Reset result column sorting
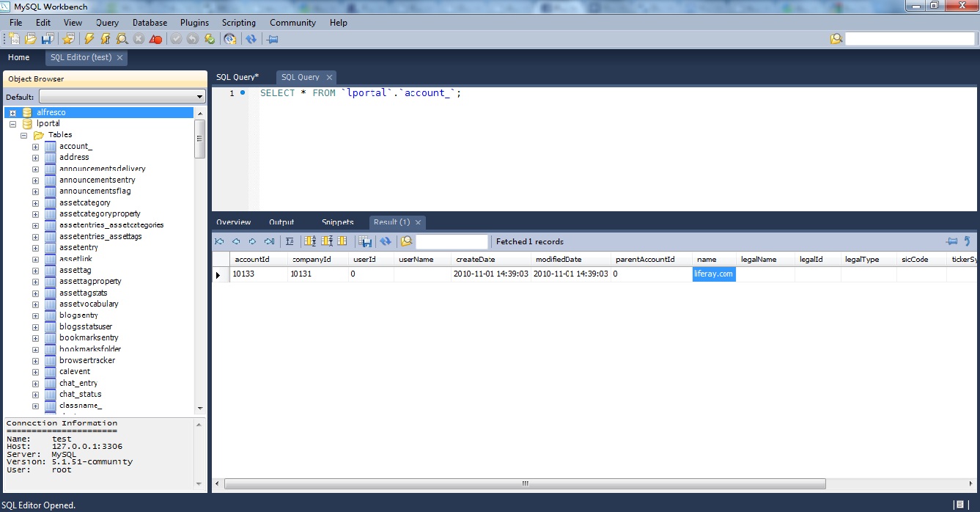Screen dimensions: 980x512 342,241
